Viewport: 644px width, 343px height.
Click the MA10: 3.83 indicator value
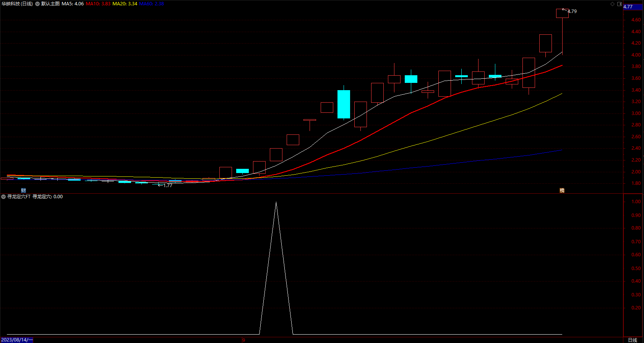tap(98, 4)
